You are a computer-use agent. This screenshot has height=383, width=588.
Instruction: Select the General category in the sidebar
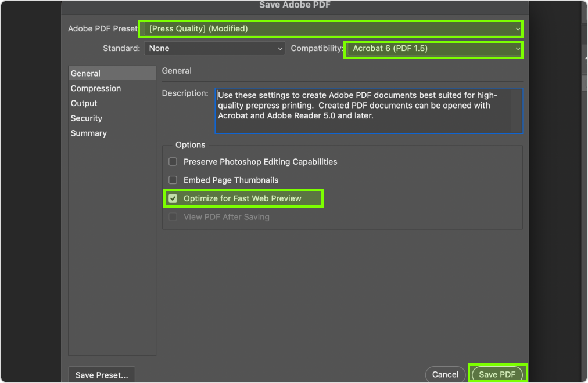(85, 74)
